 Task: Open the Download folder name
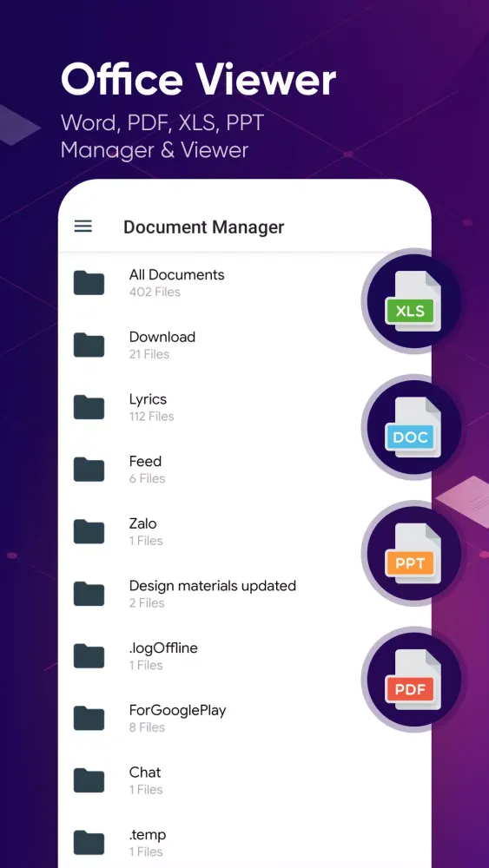pos(162,337)
